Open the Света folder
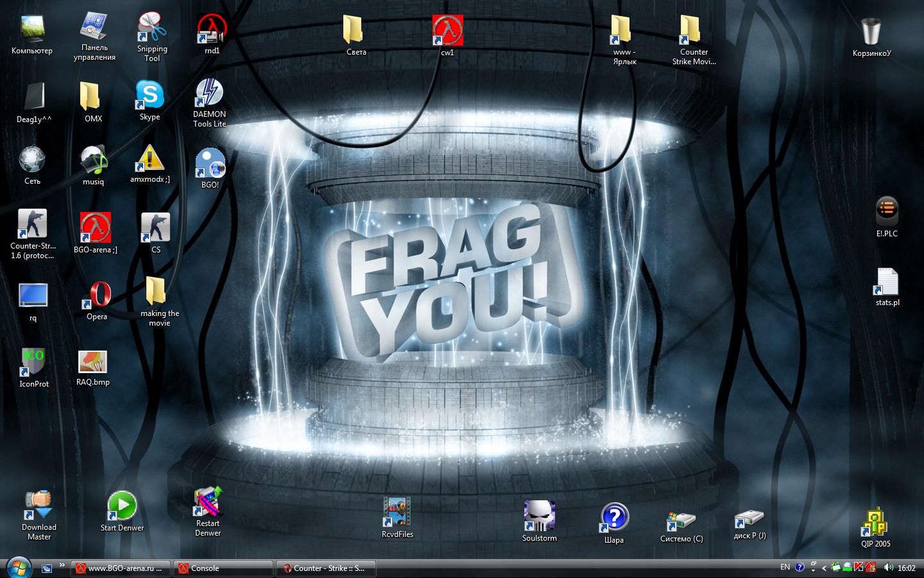 pyautogui.click(x=356, y=35)
